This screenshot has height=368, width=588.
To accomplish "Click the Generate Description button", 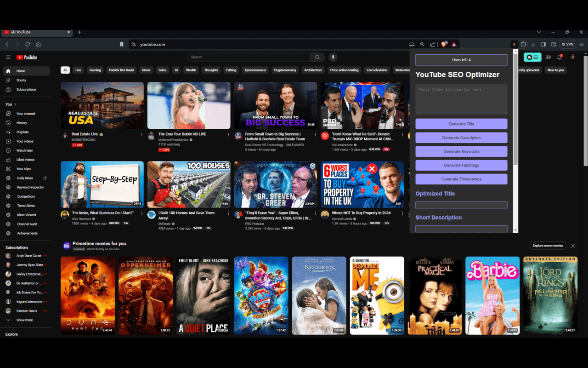I will tap(461, 138).
